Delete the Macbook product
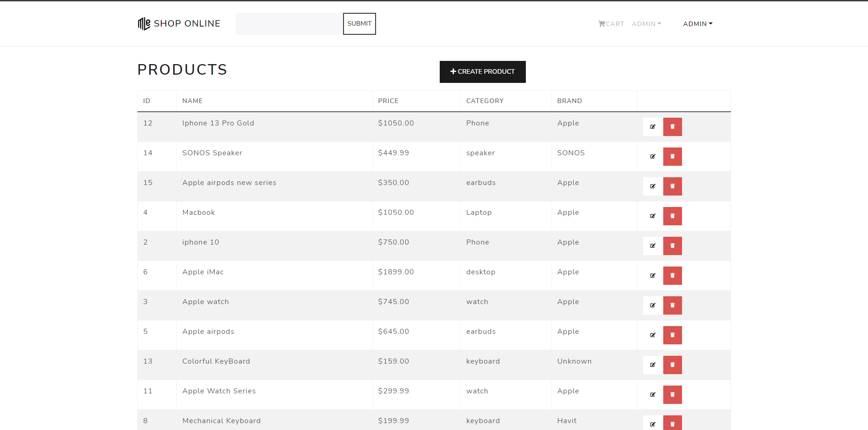868x430 pixels. click(672, 216)
